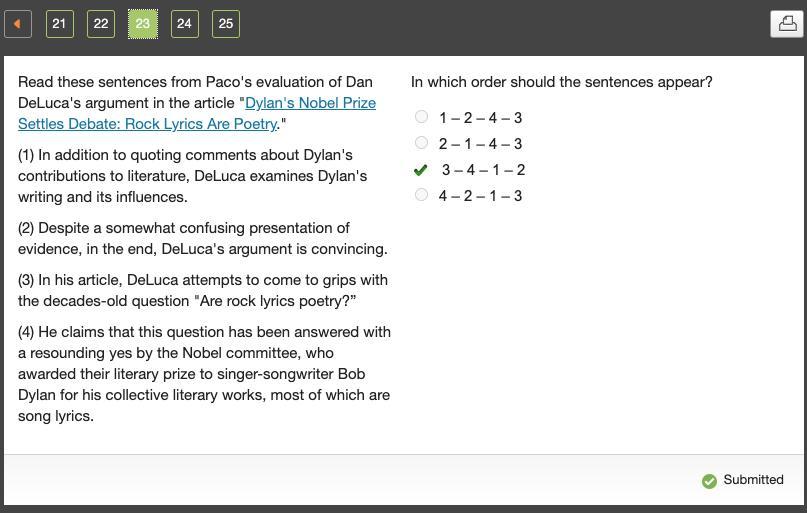
Task: Jump to question 22
Action: click(101, 24)
